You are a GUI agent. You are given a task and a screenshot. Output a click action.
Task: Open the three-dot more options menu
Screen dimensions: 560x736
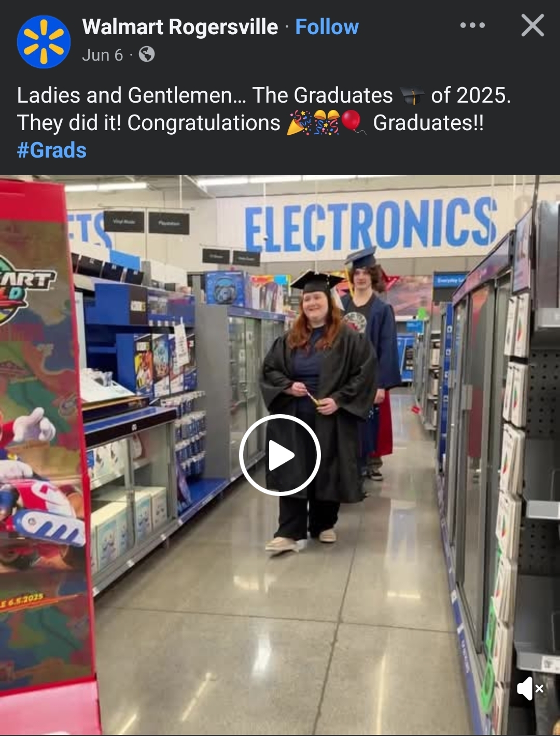point(472,25)
